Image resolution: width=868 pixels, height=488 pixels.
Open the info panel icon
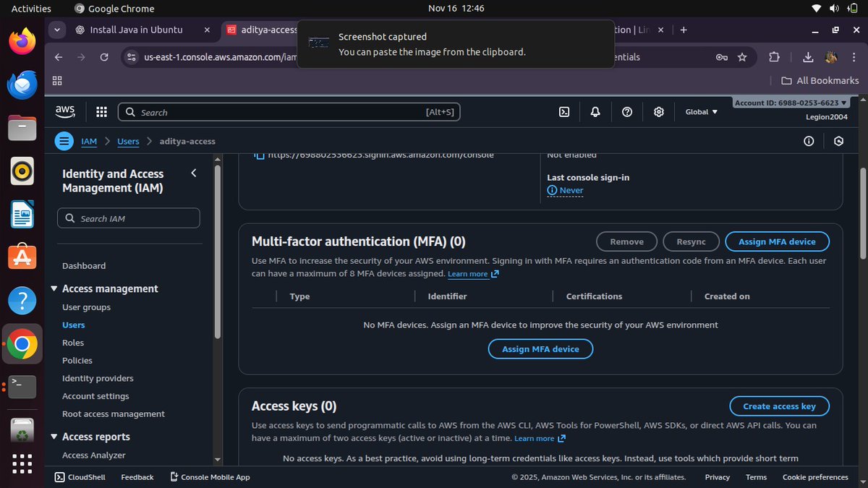(809, 141)
